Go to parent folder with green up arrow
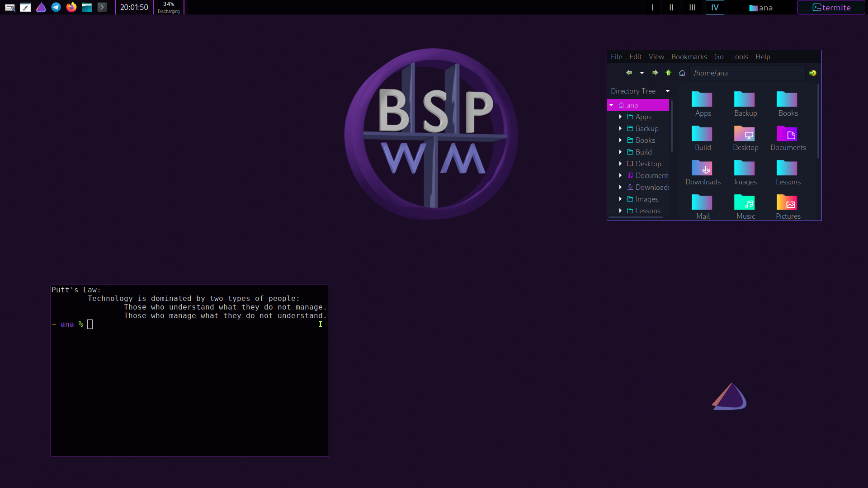Image resolution: width=868 pixels, height=488 pixels. coord(668,73)
